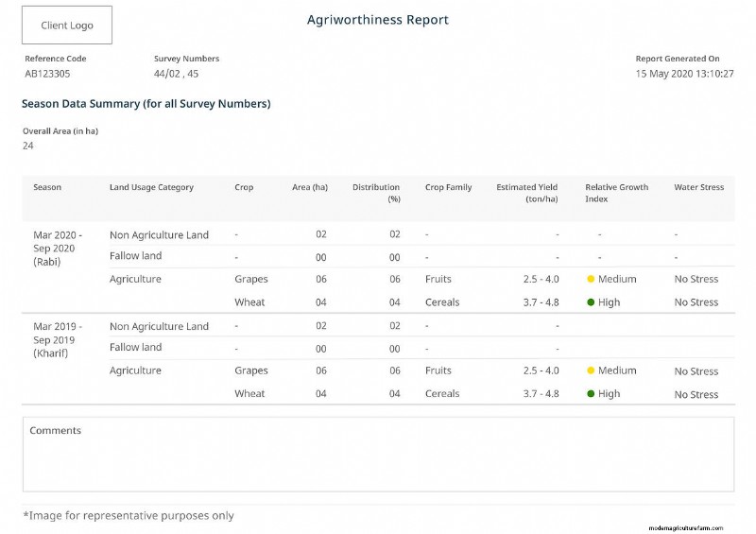Screen dimensions: 756x534
Task: Click the green High dot in the Kharif Wheat row
Action: coord(591,394)
